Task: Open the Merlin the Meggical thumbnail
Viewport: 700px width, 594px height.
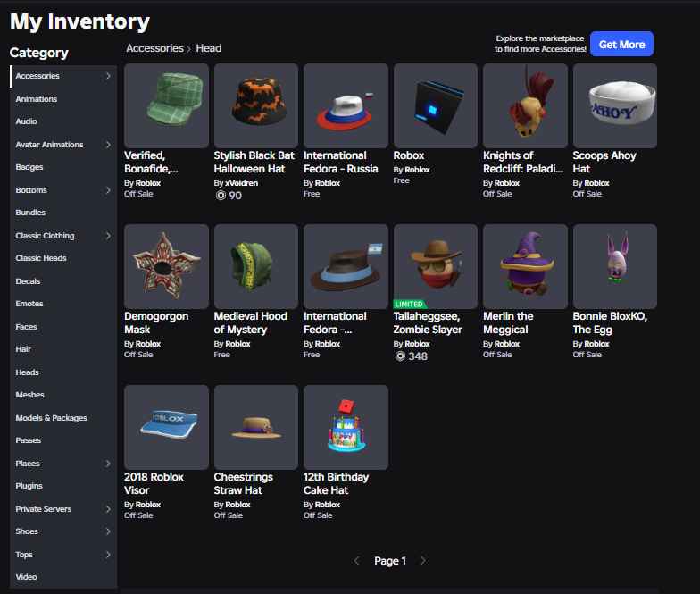Action: [525, 266]
